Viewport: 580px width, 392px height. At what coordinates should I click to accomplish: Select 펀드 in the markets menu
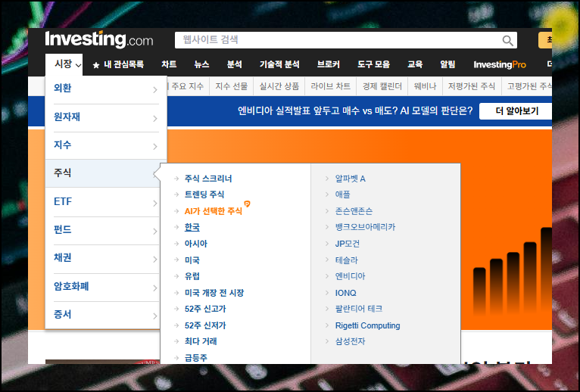pos(63,229)
